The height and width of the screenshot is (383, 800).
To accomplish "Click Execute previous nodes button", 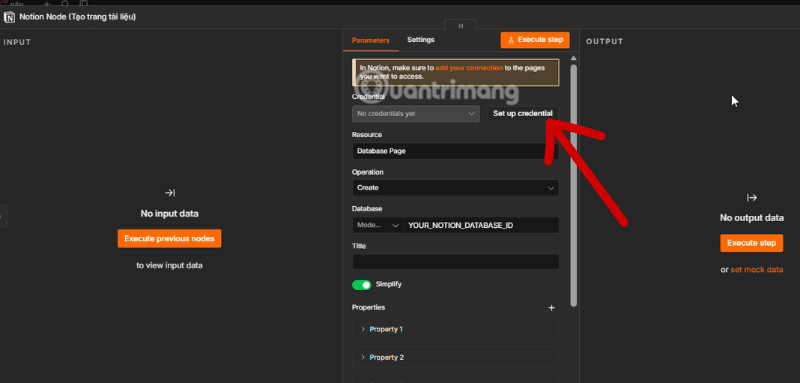I will point(169,239).
